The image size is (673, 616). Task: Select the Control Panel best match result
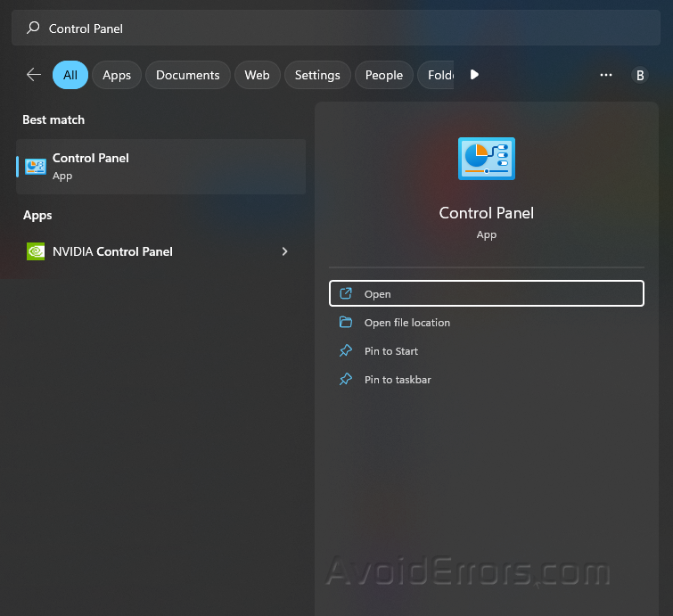click(x=160, y=167)
